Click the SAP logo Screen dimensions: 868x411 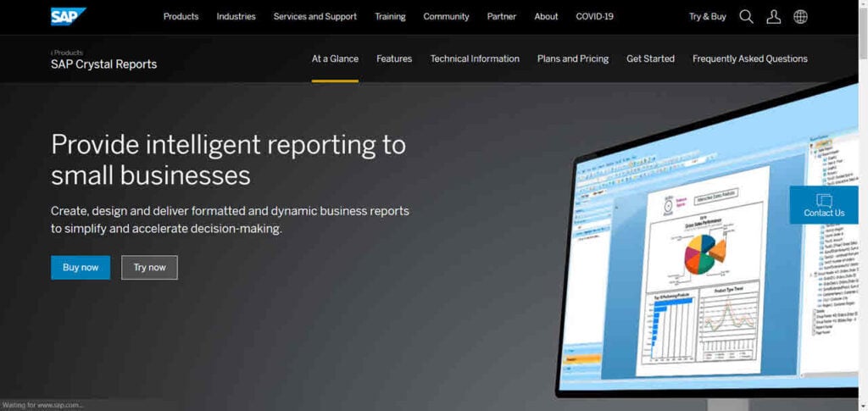tap(69, 17)
